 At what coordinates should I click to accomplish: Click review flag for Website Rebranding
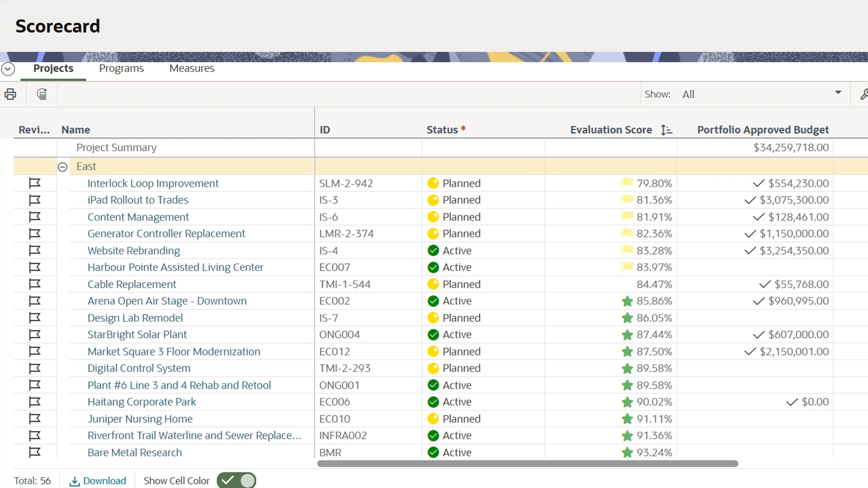tap(35, 251)
